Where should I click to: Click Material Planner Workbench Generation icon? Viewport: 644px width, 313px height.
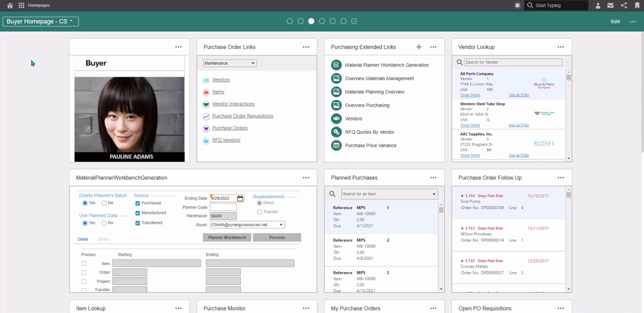[x=336, y=65]
